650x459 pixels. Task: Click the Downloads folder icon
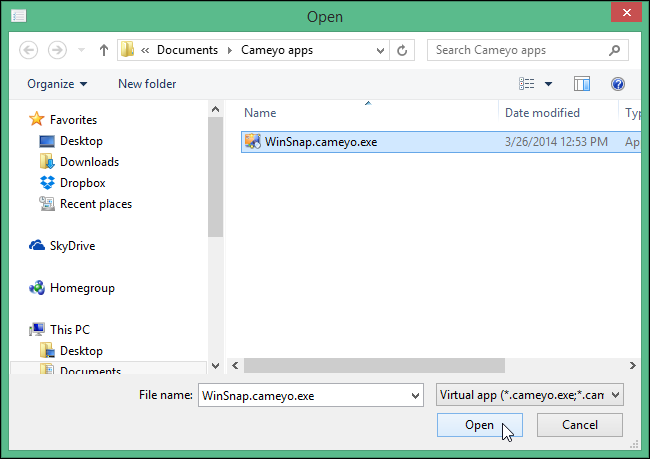pyautogui.click(x=47, y=162)
